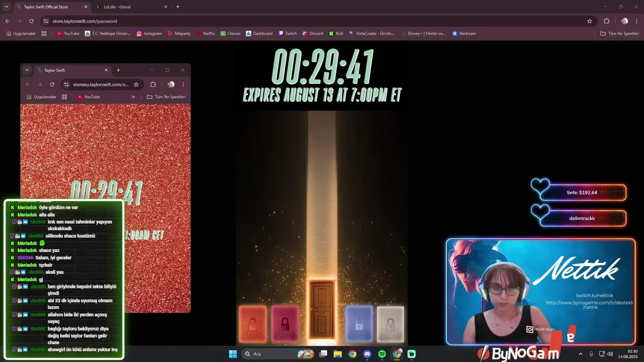
Task: Open the profile avatar in main browser
Action: (624, 21)
